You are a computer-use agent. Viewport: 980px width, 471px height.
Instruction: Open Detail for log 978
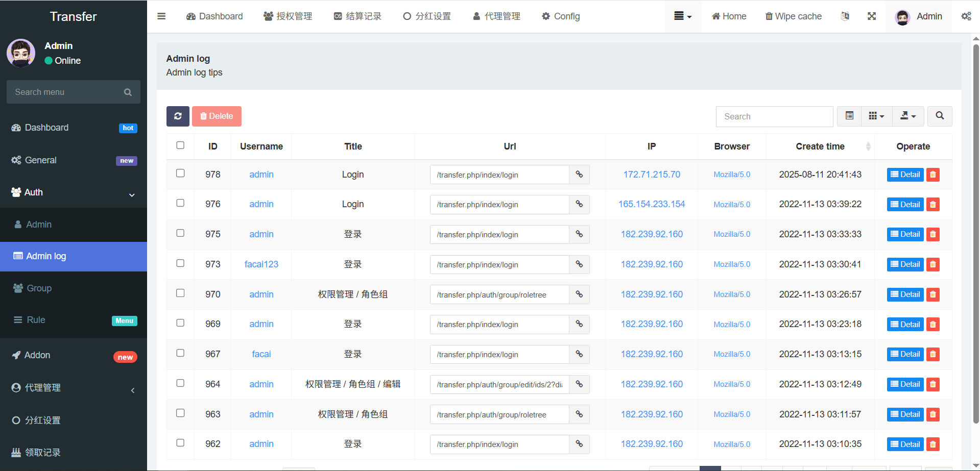point(905,175)
